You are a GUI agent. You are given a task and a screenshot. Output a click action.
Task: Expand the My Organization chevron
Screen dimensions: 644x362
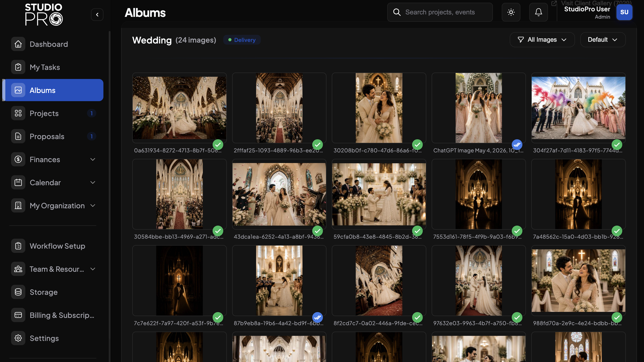click(x=93, y=206)
